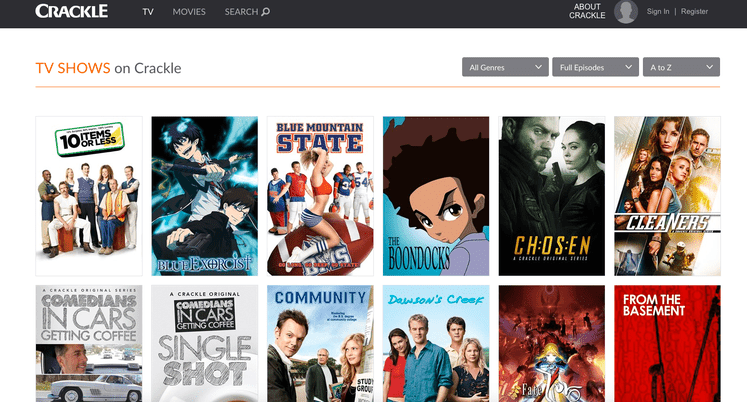747x402 pixels.
Task: Open the Blue Mountain State poster
Action: point(320,196)
